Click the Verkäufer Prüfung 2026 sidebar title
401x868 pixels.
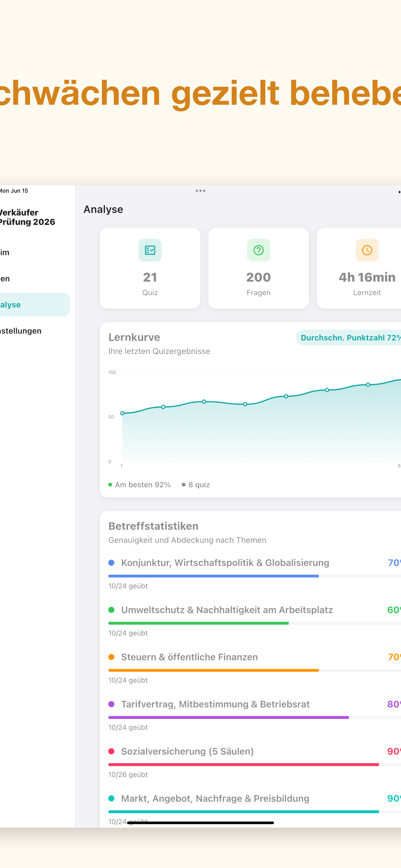(x=27, y=217)
